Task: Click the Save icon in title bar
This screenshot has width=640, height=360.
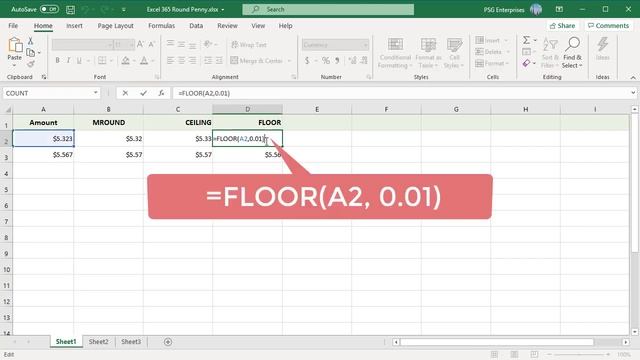Action: click(70, 9)
